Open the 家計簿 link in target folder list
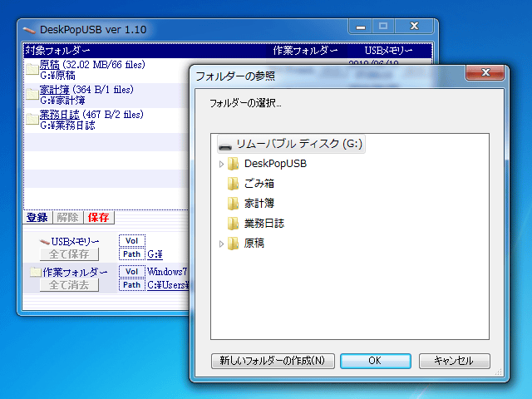Screen dimensions: 532x399 [x=55, y=90]
